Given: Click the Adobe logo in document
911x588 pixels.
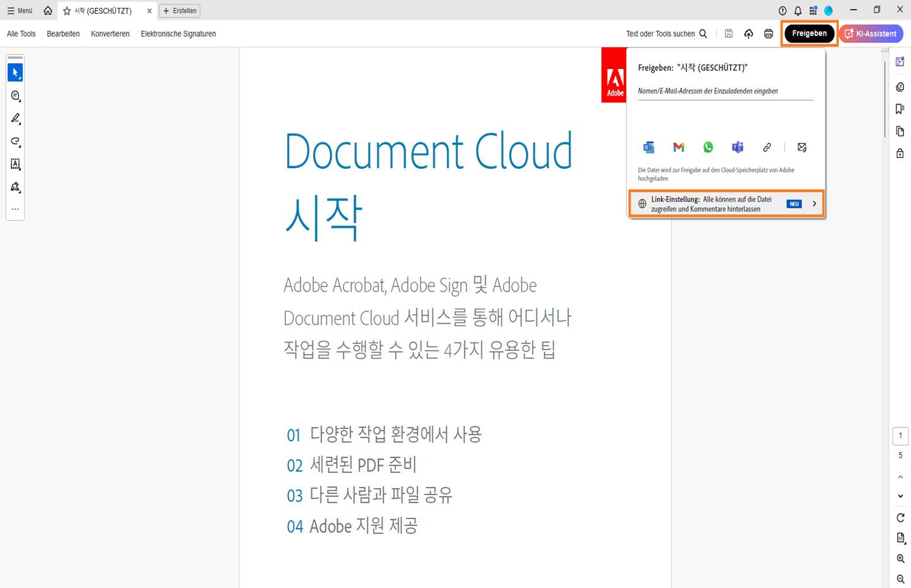Looking at the screenshot, I should click(614, 75).
